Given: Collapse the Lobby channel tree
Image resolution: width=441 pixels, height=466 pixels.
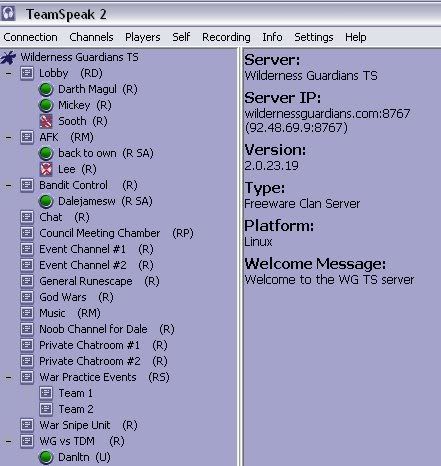Looking at the screenshot, I should coord(9,73).
